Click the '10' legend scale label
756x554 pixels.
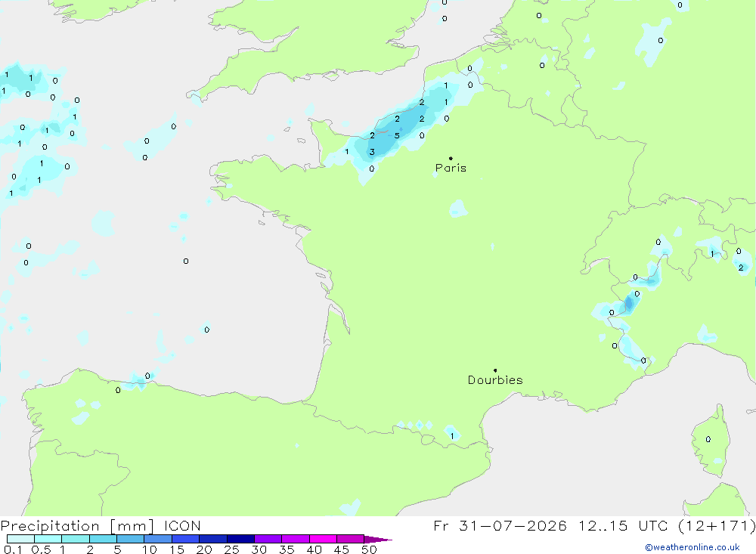[x=150, y=549]
